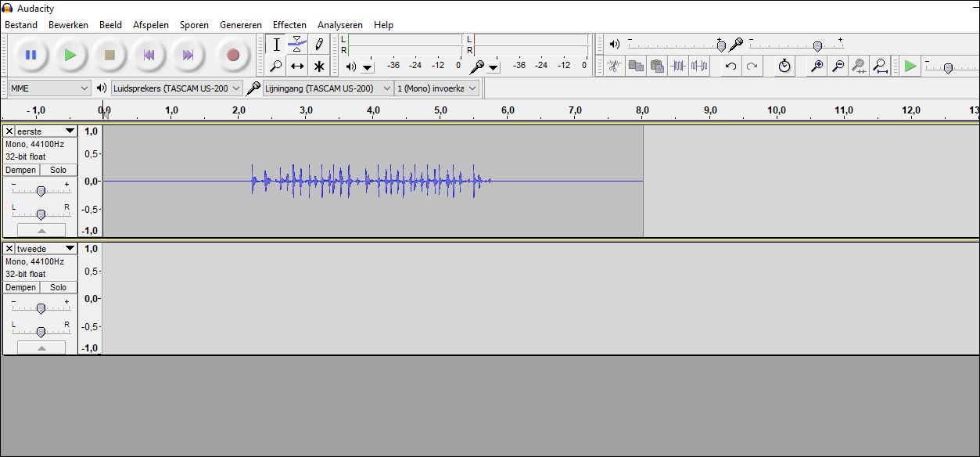Screen dimensions: 980x457
Task: Click the Zoom Out magnifier
Action: [838, 66]
